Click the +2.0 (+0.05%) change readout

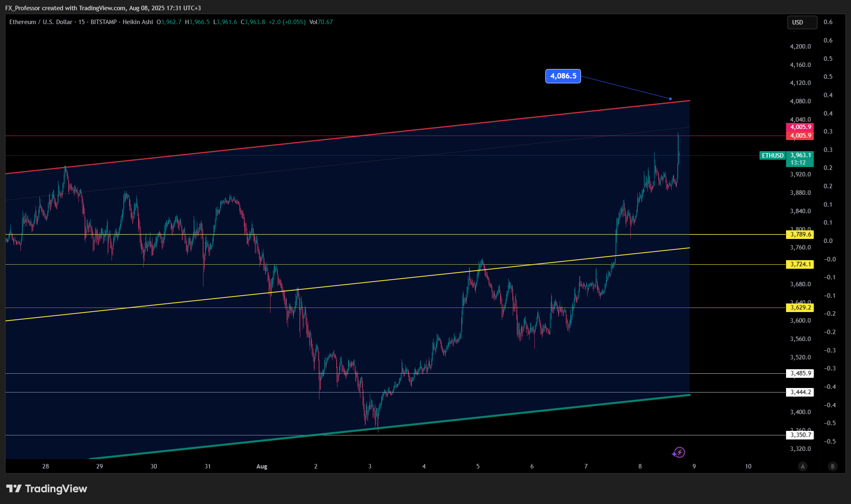coord(287,22)
